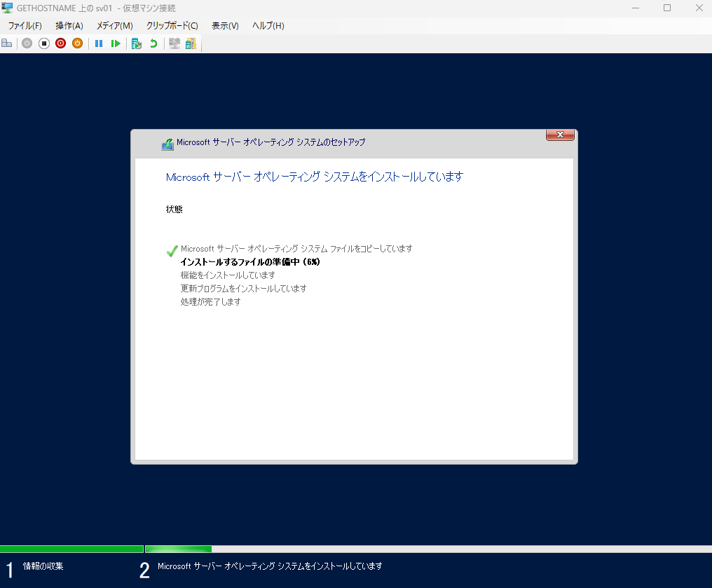
Task: Turn off the VM with stop icon
Action: (x=44, y=43)
